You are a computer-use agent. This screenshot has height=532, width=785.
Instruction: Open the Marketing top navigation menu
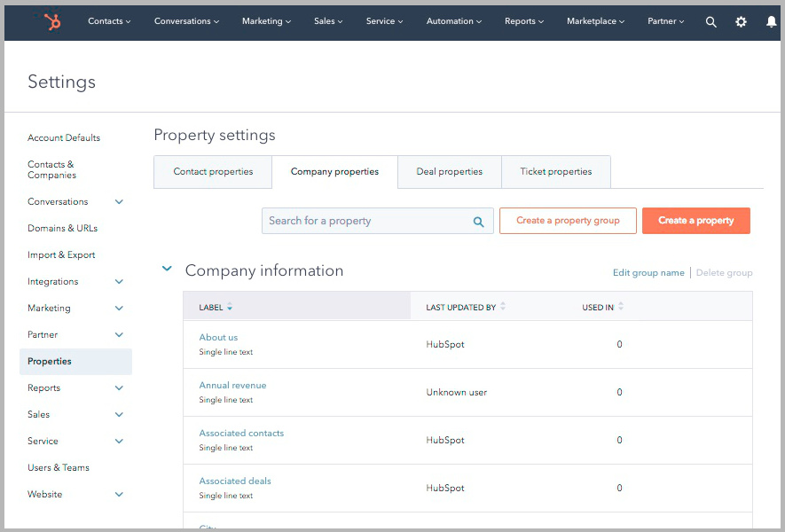[266, 21]
